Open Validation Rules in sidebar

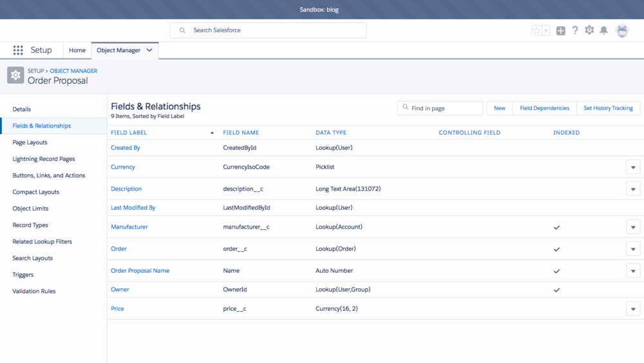[34, 291]
